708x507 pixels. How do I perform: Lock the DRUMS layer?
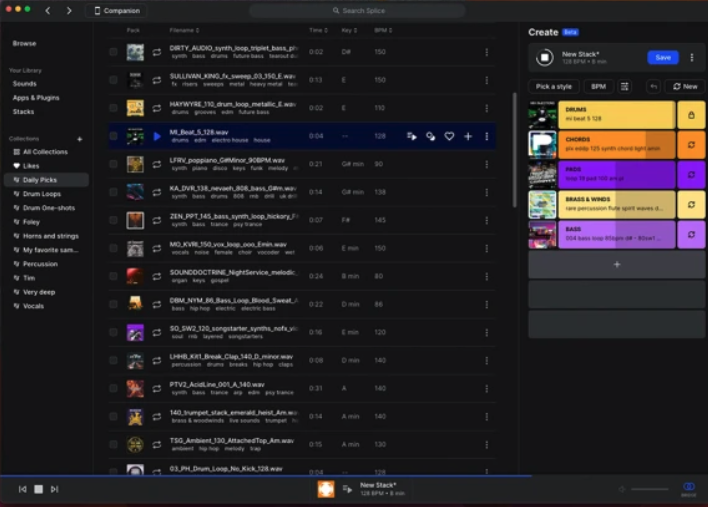pos(691,115)
